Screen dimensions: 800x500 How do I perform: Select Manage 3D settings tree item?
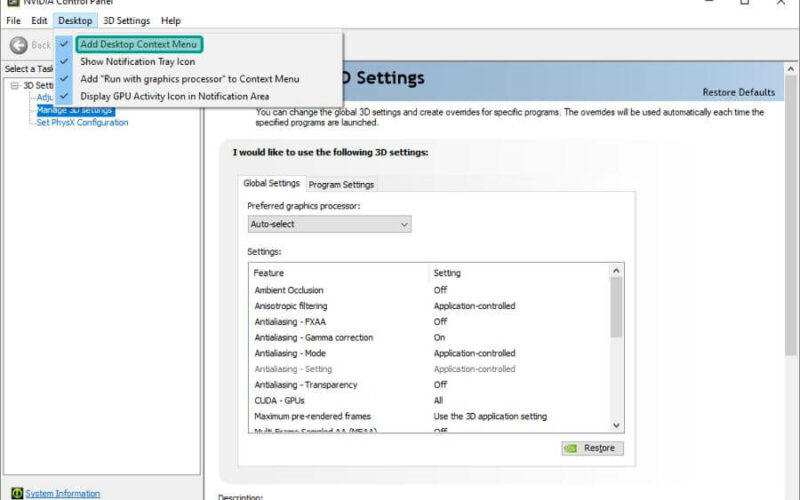point(75,110)
